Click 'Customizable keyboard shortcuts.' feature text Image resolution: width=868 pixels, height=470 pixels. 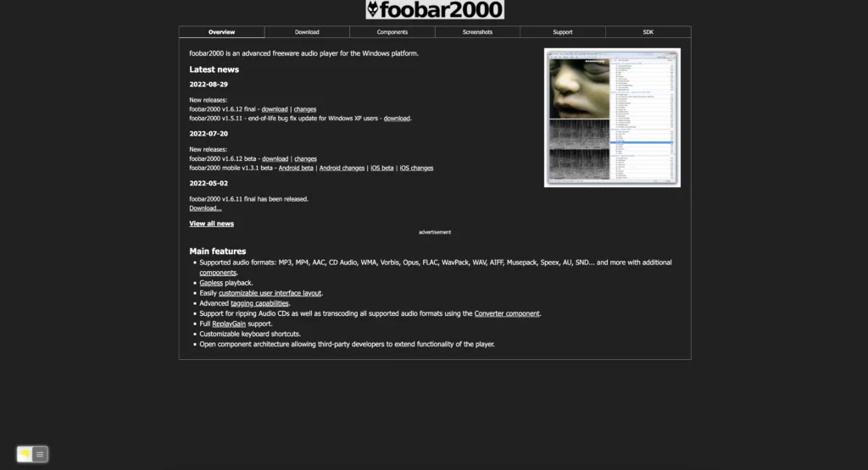(x=250, y=334)
